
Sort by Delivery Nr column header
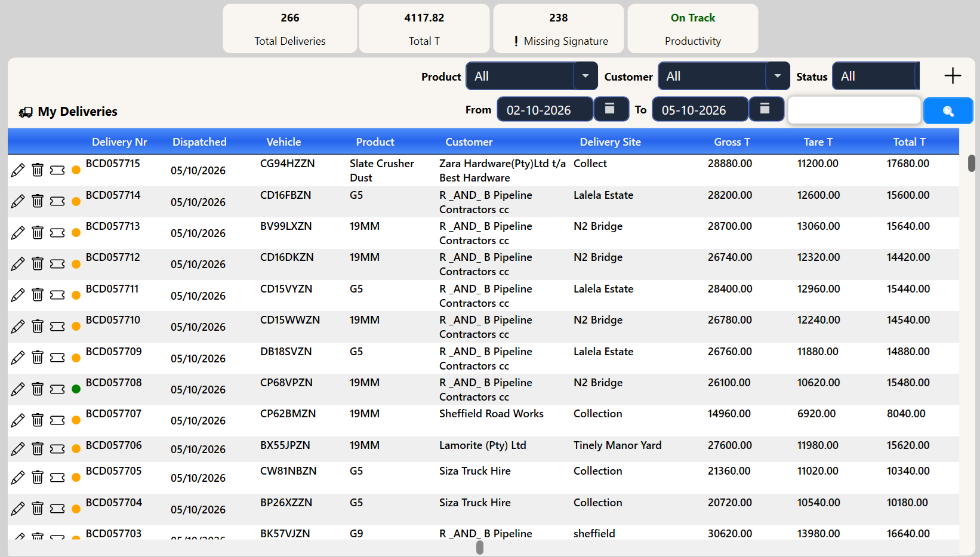click(119, 142)
